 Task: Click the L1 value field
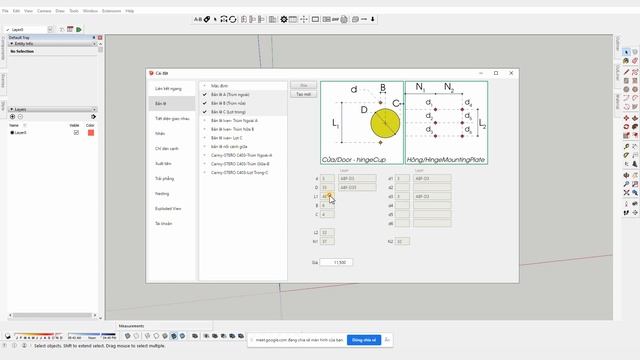[327, 196]
